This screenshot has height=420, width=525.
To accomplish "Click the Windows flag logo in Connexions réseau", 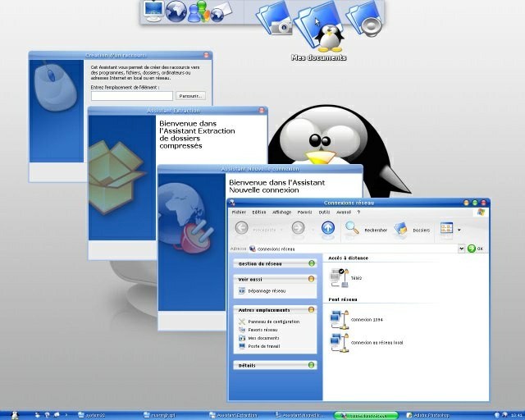I will click(482, 212).
